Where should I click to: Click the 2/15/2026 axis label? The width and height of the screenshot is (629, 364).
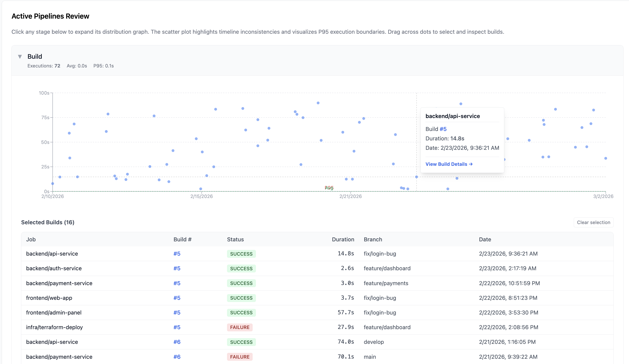pos(202,196)
